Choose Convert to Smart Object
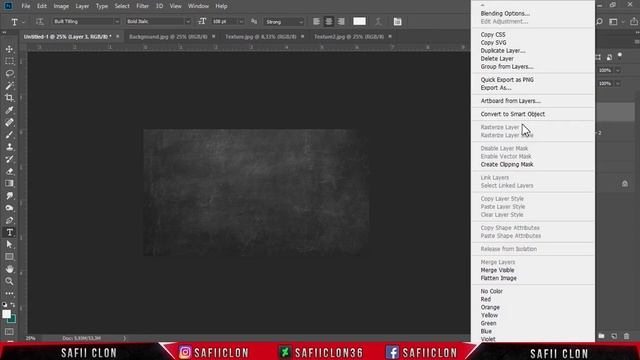 513,114
